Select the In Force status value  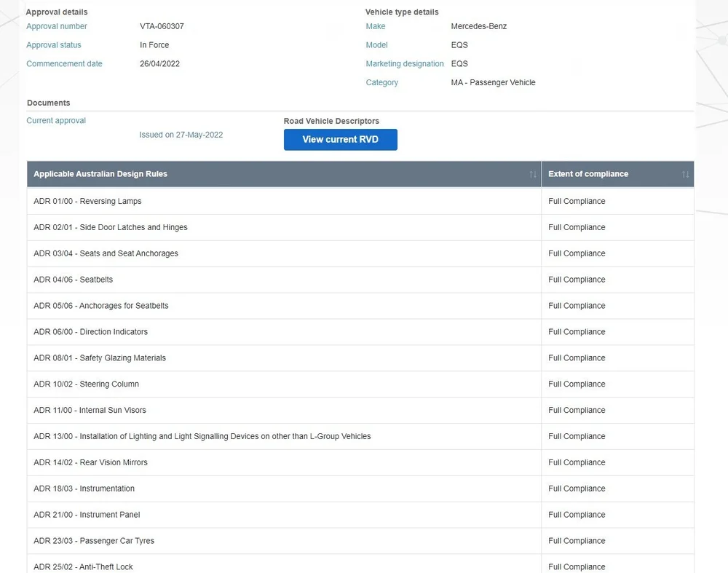154,45
